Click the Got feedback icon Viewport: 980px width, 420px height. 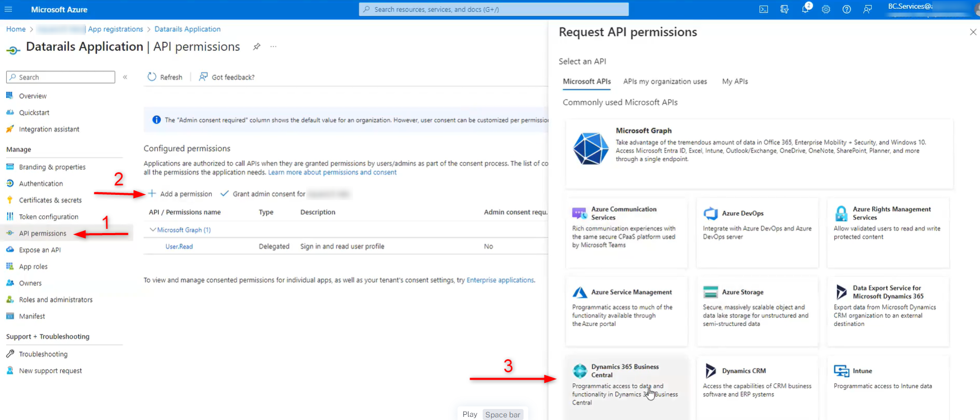point(203,77)
